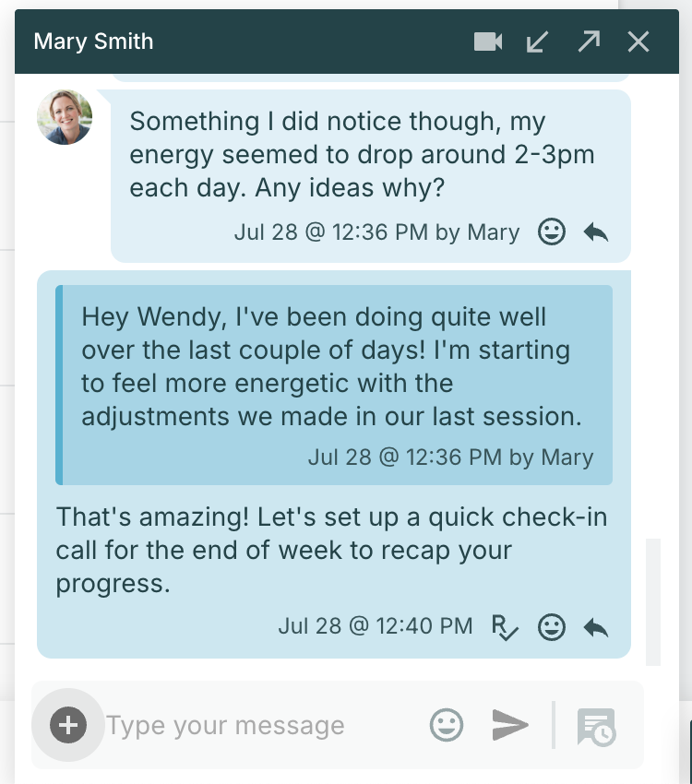Reply to the 12:40 PM check-in message
Screen dimensions: 692x784
[x=596, y=627]
